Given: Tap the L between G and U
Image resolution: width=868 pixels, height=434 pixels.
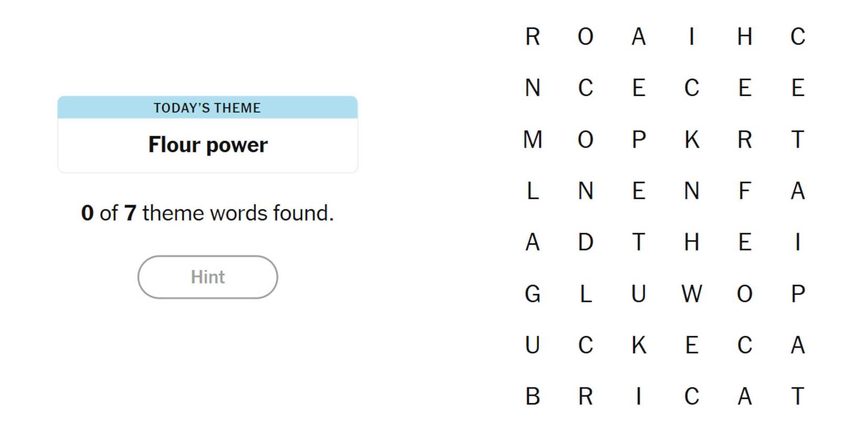Looking at the screenshot, I should click(586, 294).
